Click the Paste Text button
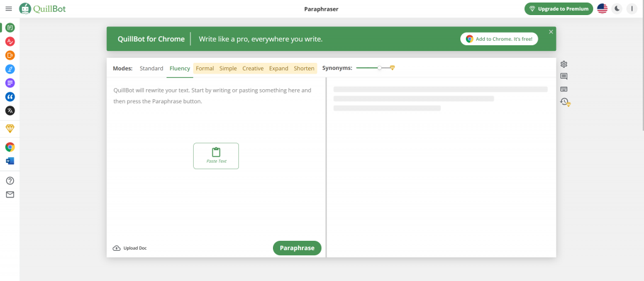The image size is (644, 281). click(x=216, y=156)
